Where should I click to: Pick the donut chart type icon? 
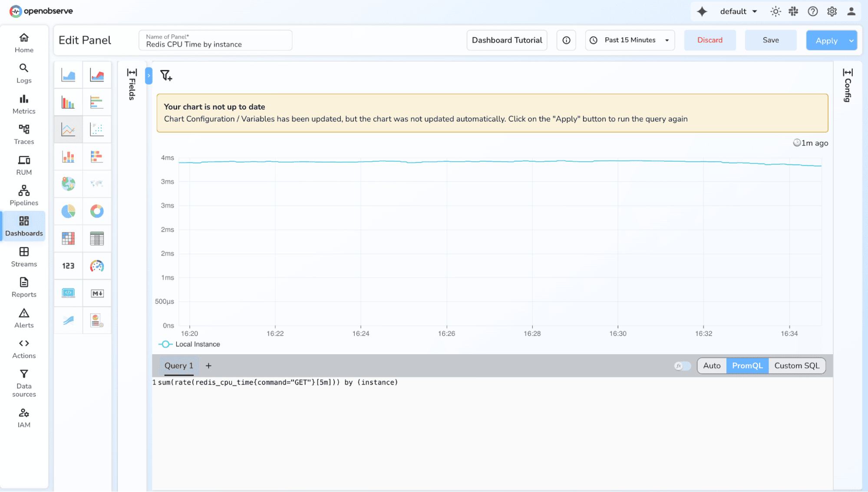tap(97, 211)
